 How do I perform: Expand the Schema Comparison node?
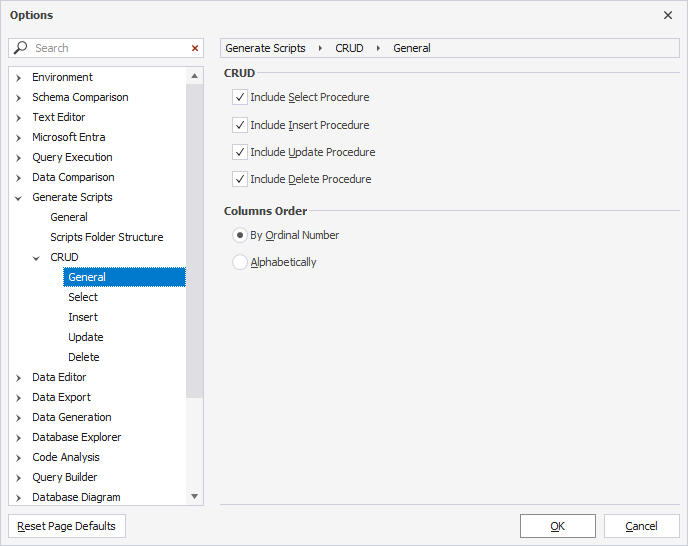pyautogui.click(x=18, y=97)
